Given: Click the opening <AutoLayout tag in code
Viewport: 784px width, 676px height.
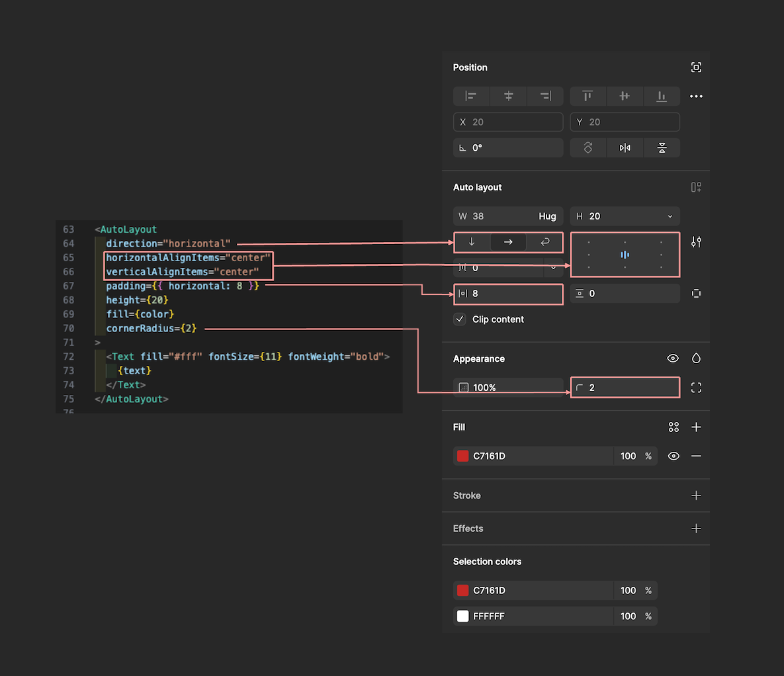Looking at the screenshot, I should tap(126, 230).
